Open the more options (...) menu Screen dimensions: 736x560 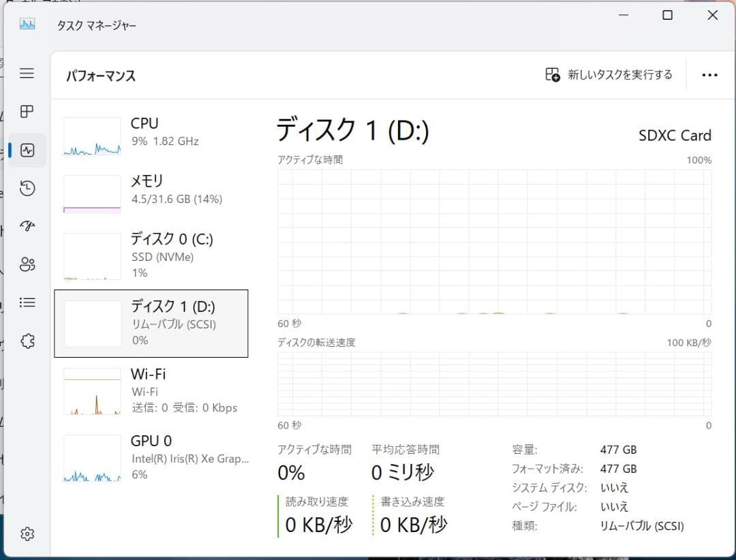tap(710, 75)
